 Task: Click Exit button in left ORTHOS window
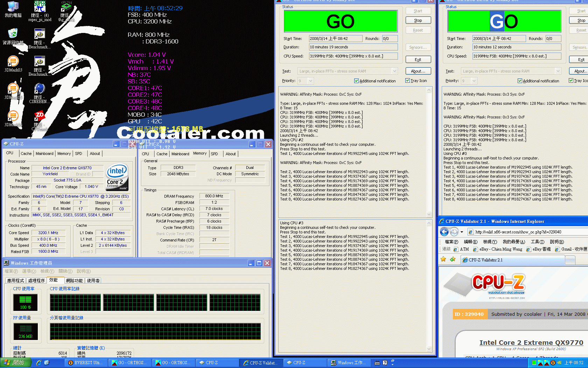(418, 60)
